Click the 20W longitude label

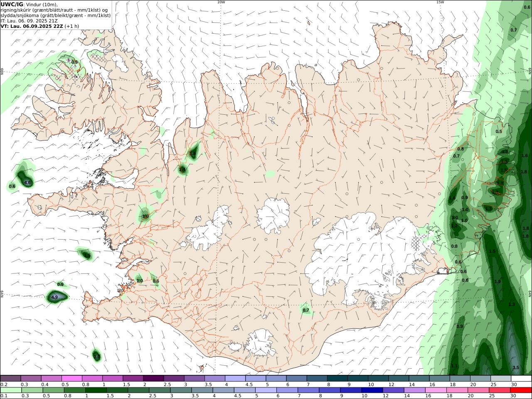click(221, 2)
